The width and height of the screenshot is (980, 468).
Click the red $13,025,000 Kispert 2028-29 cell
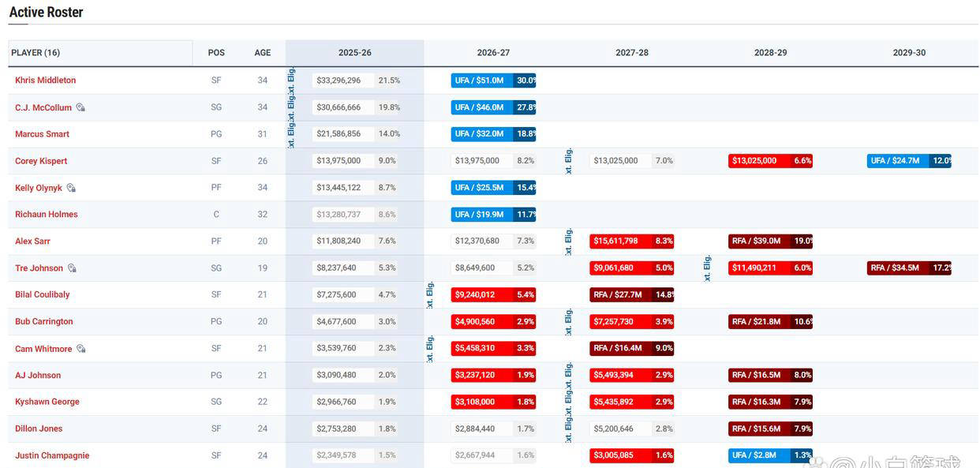click(x=770, y=161)
